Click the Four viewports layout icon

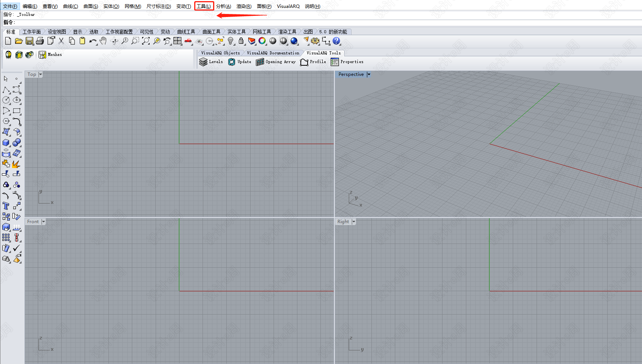[178, 41]
